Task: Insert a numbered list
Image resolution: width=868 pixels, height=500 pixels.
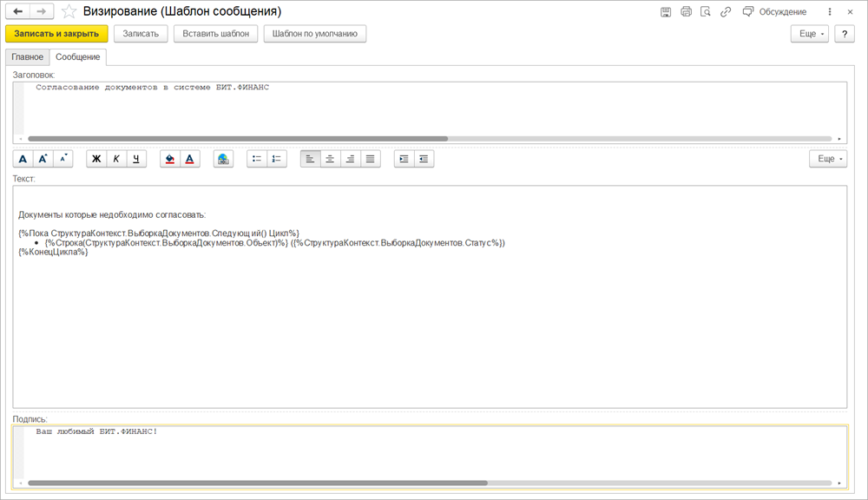Action: click(x=277, y=159)
